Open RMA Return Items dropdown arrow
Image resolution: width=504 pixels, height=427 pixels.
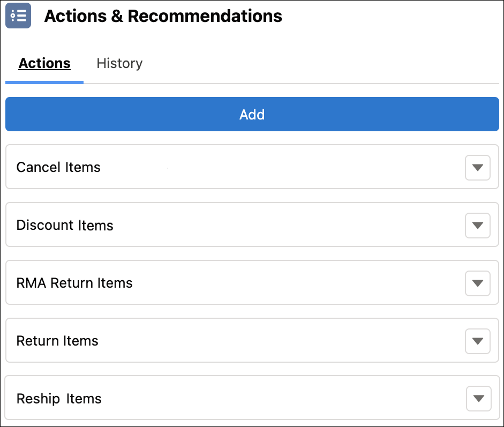(478, 283)
